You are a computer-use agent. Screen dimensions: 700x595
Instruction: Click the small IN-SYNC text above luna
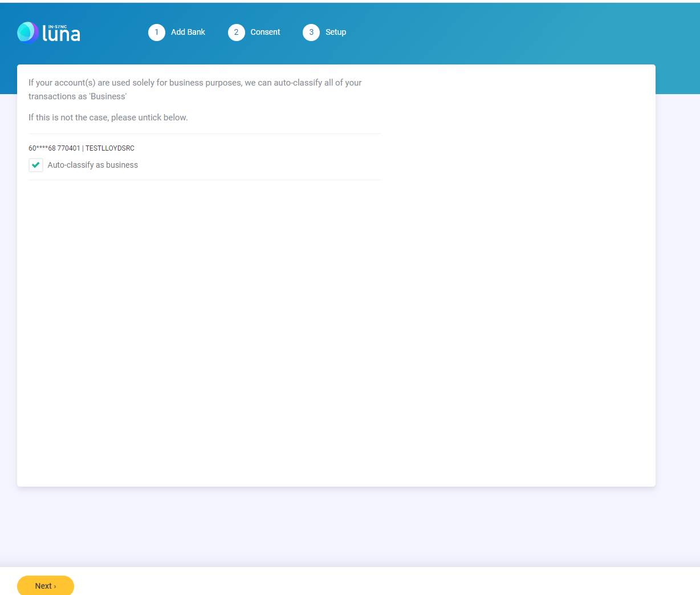pos(58,27)
